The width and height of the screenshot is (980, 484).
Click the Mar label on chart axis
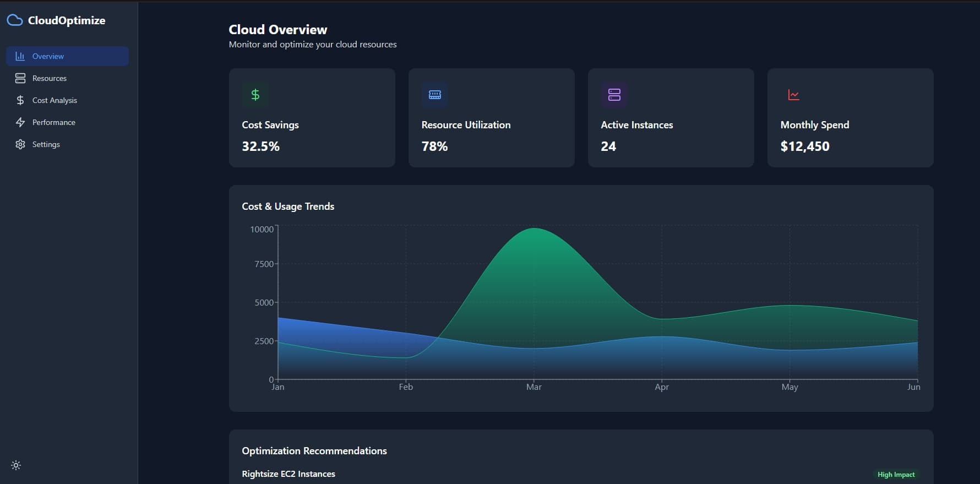click(534, 387)
